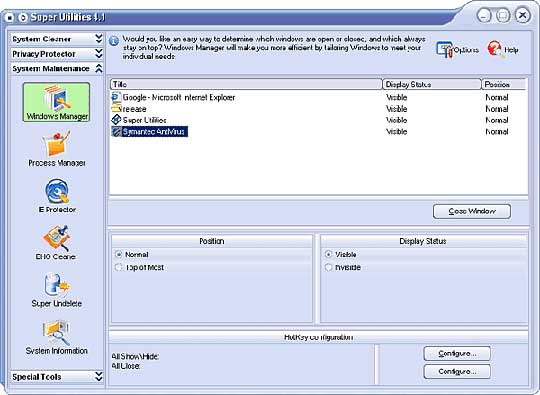
Task: Open the Windows Manager tool
Action: click(x=56, y=102)
